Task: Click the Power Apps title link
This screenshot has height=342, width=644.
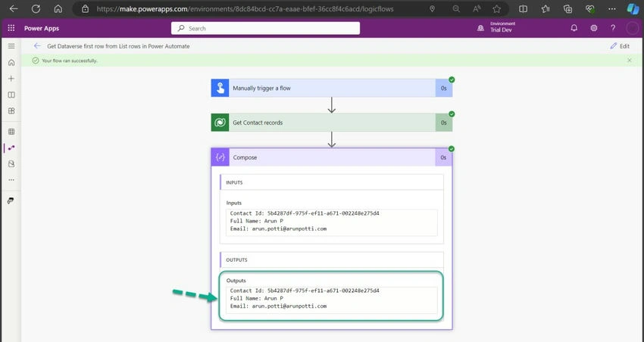Action: [42, 28]
